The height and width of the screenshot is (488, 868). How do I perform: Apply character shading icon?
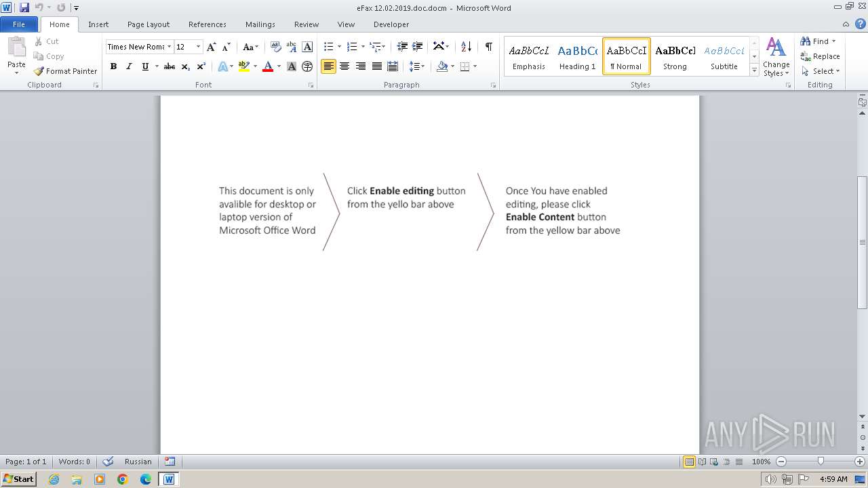pyautogui.click(x=292, y=66)
